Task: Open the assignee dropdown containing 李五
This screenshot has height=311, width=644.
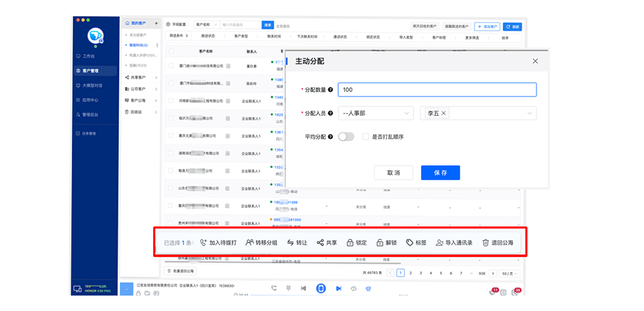Action: click(478, 113)
